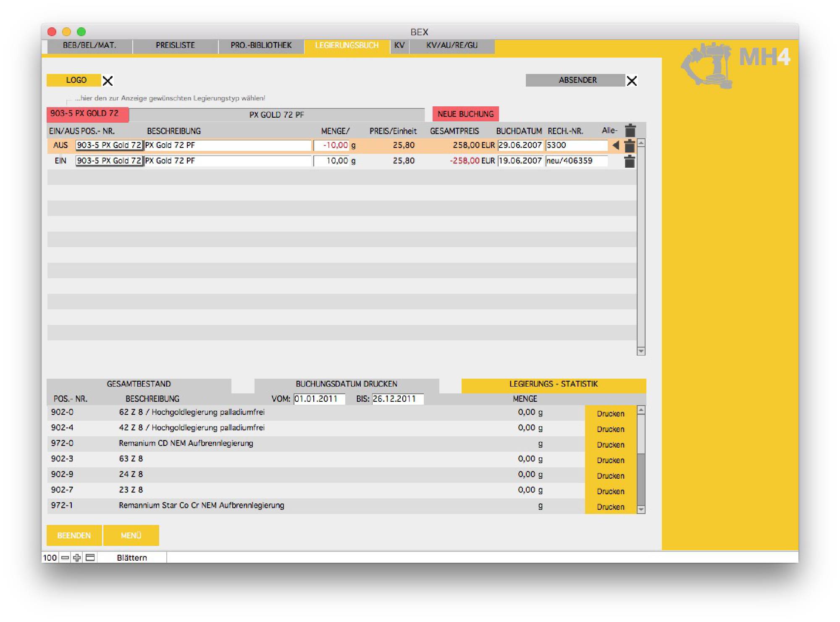
Task: Toggle the status toolbar icon in bottom bar
Action: click(90, 558)
